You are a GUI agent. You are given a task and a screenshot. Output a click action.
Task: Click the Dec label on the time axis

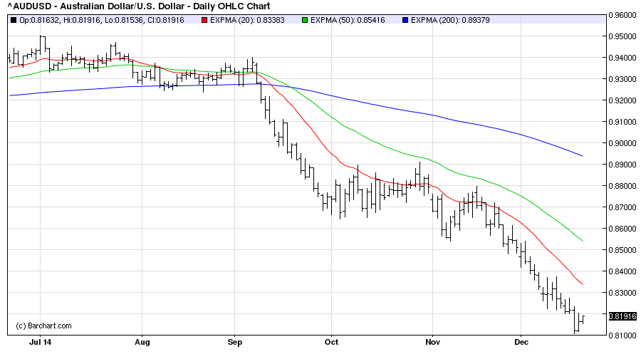pos(521,340)
